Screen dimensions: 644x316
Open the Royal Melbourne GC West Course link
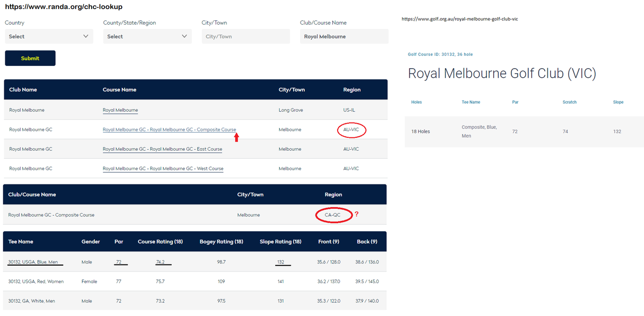pos(163,168)
